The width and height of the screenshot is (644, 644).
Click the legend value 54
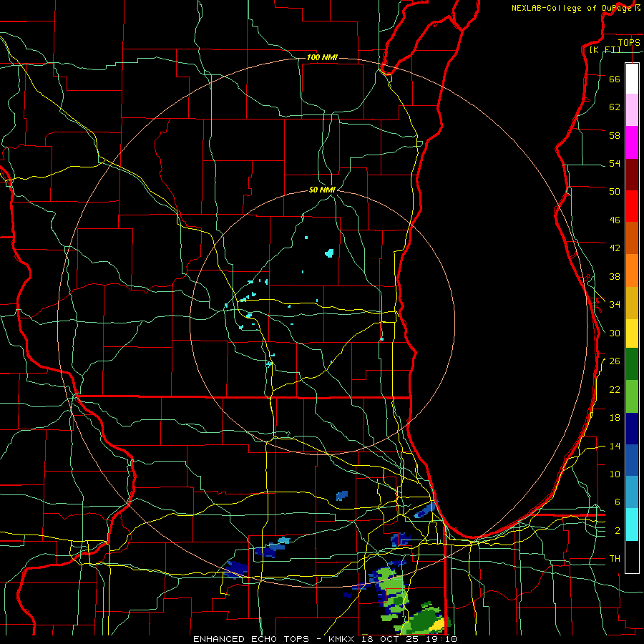(615, 163)
